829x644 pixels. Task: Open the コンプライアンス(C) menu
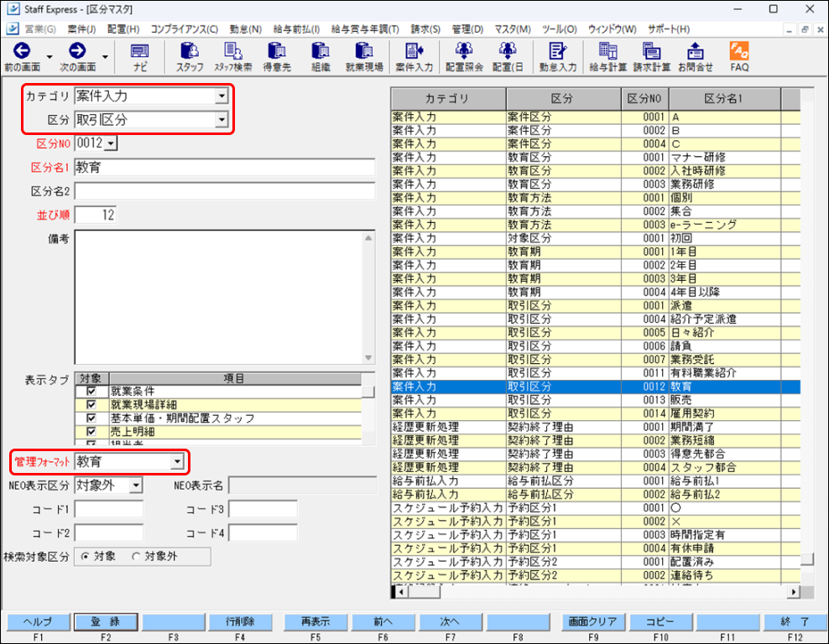coord(184,29)
